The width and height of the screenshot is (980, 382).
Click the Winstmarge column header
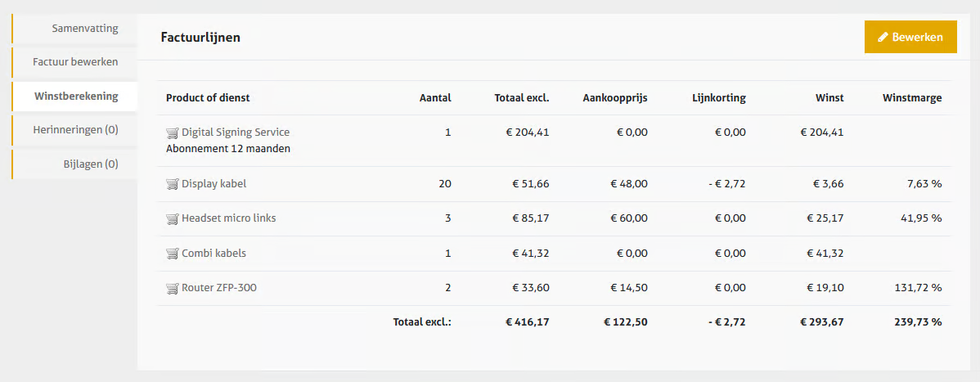click(912, 98)
